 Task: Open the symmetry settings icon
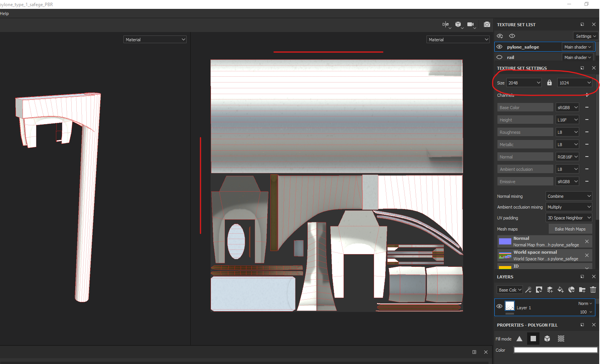click(446, 24)
